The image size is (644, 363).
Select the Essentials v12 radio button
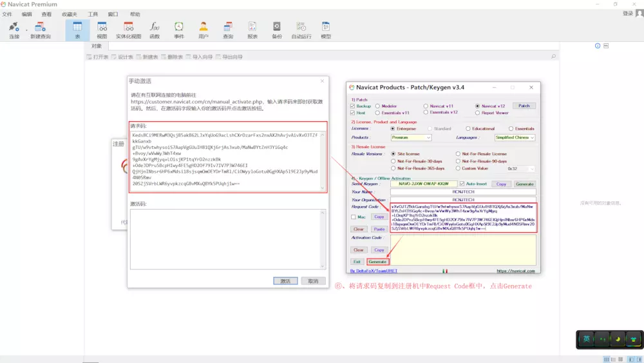click(426, 112)
